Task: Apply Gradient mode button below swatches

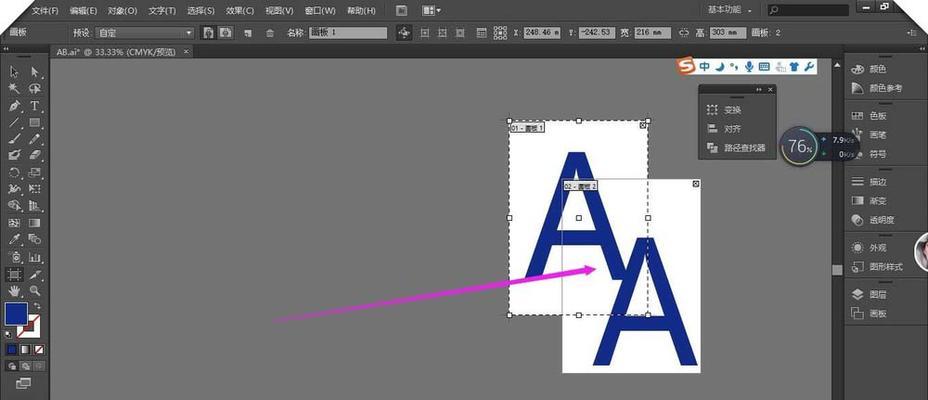Action: 25,350
